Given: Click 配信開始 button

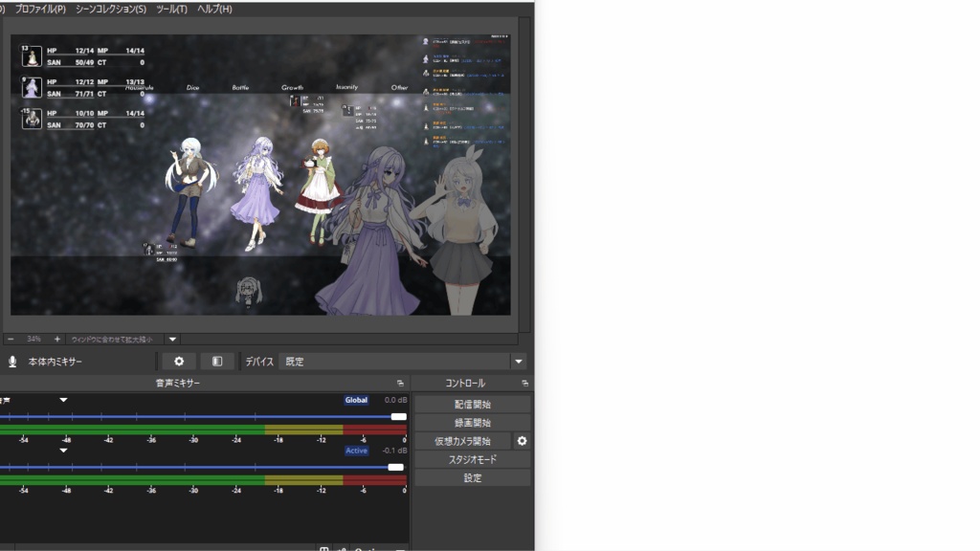Looking at the screenshot, I should [473, 405].
